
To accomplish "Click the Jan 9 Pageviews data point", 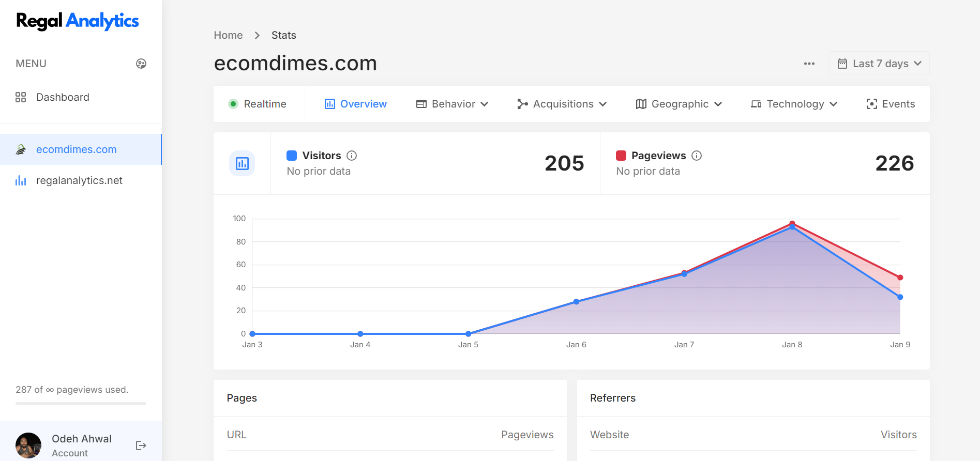I will 900,278.
